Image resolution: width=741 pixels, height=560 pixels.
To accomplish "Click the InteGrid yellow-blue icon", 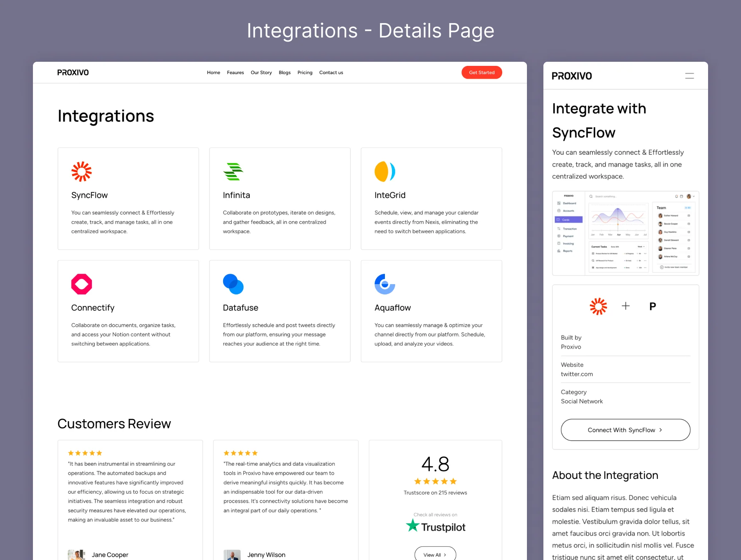I will 385,171.
